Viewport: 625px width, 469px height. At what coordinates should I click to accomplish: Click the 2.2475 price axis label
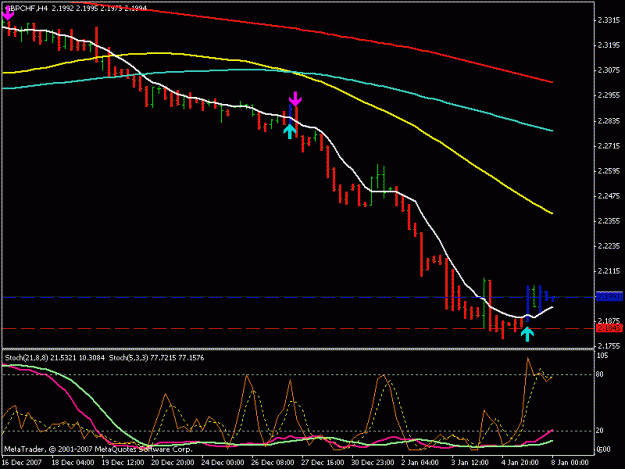tap(609, 196)
